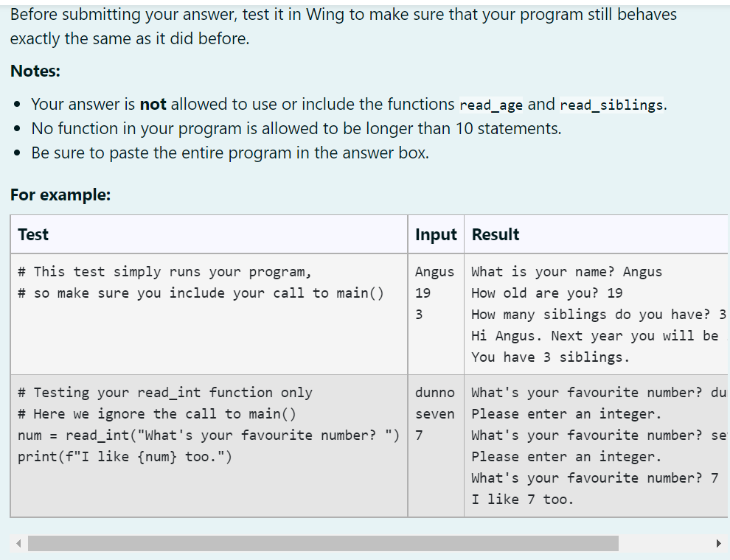Image resolution: width=730 pixels, height=560 pixels.
Task: Click the '# This test simply runs your program,' line
Action: tap(164, 272)
